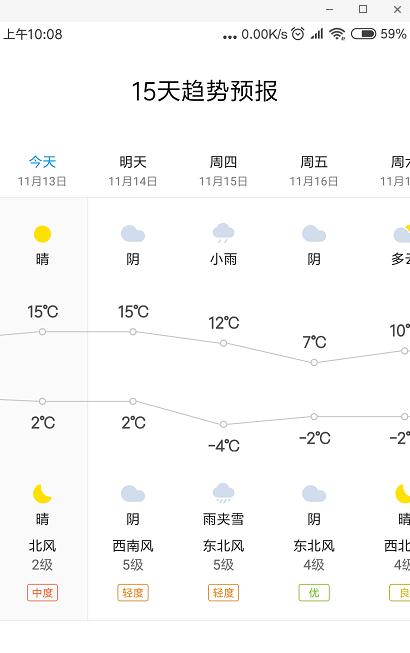The image size is (410, 653).
Task: Click the 中度 air quality badge
Action: coord(42,593)
